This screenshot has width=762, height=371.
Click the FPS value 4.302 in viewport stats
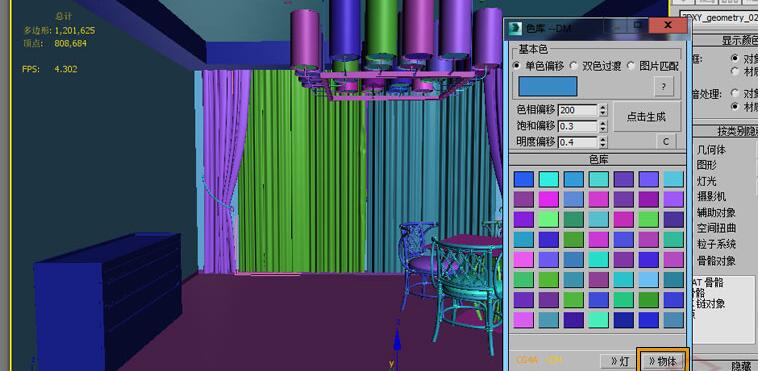click(66, 69)
